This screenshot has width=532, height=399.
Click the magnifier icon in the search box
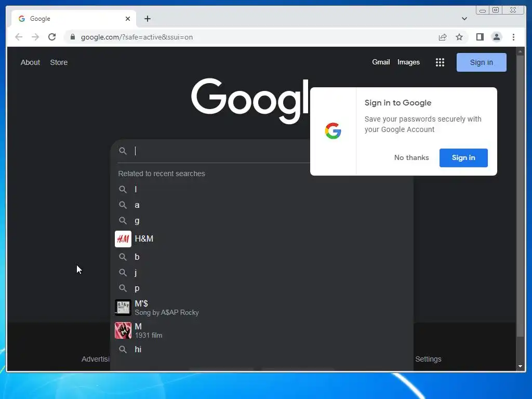coord(123,151)
